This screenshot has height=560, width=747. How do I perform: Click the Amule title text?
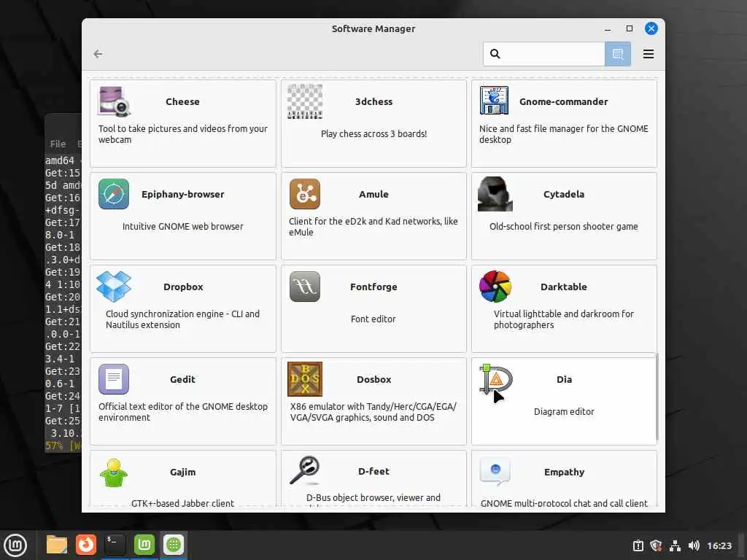(374, 194)
